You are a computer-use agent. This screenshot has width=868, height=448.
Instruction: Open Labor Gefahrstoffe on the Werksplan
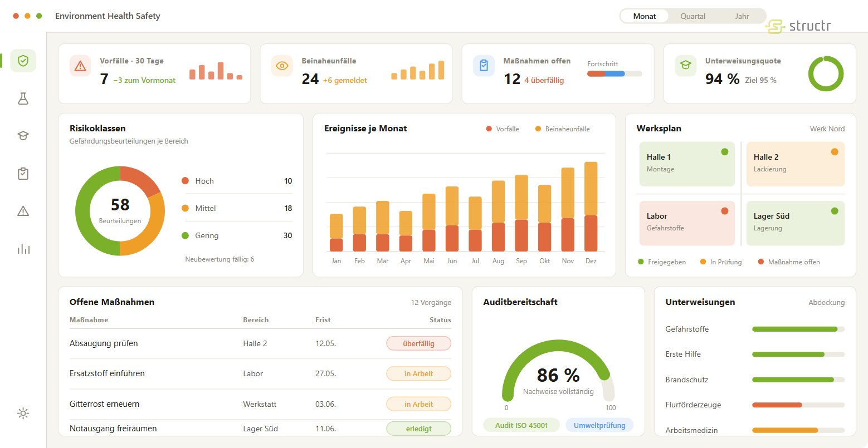(687, 223)
